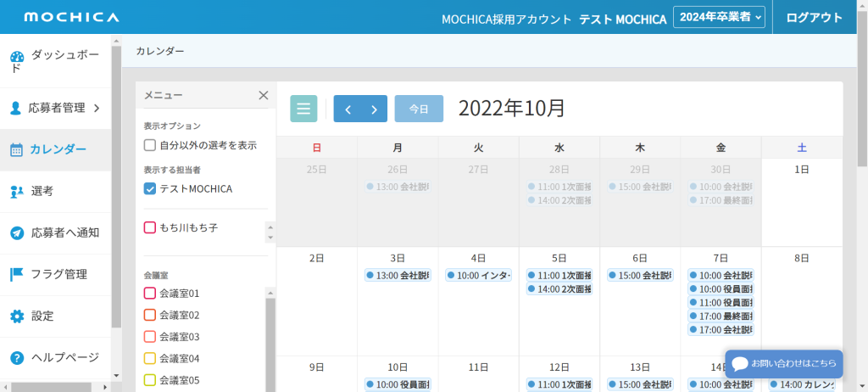The width and height of the screenshot is (868, 392).
Task: Check the もち川もち子 checkbox
Action: click(x=150, y=227)
